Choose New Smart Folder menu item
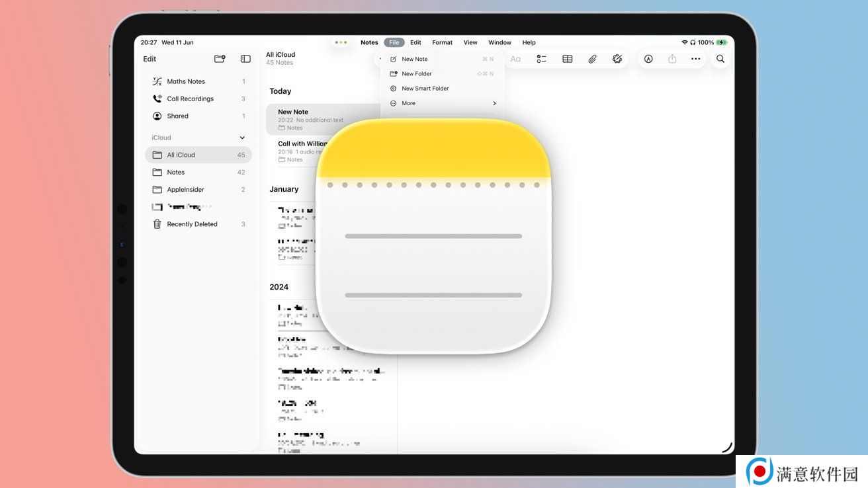 442,88
